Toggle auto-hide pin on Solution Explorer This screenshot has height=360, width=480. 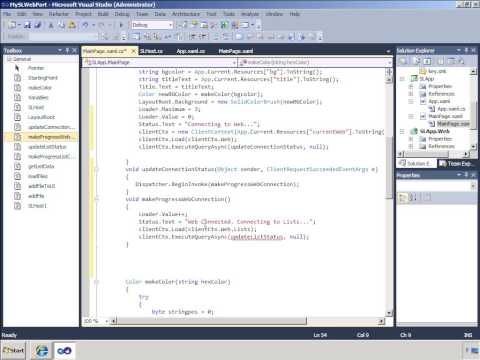[466, 50]
